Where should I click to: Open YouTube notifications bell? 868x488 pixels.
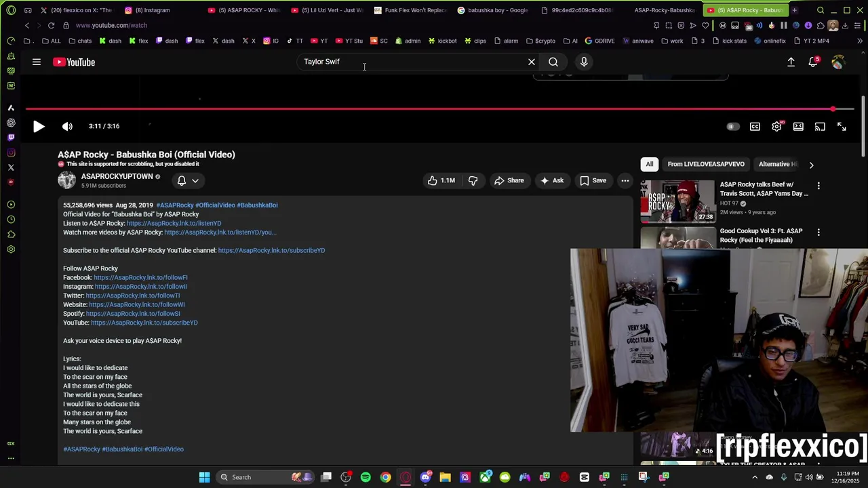tap(813, 62)
